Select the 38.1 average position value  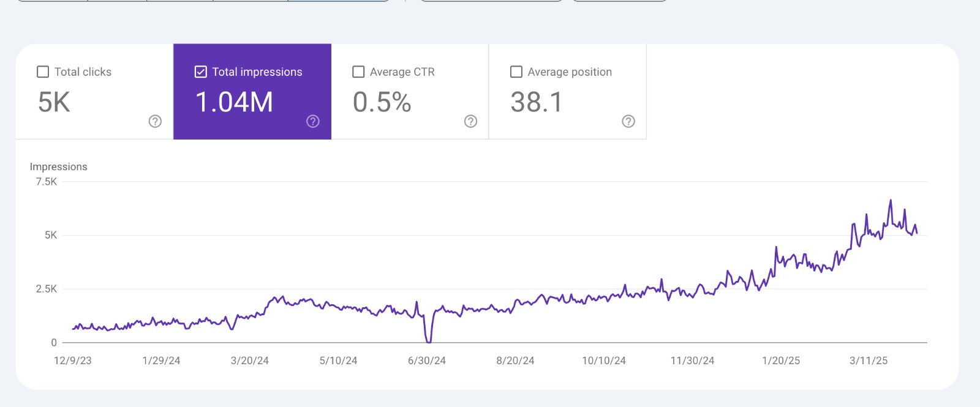(x=536, y=102)
